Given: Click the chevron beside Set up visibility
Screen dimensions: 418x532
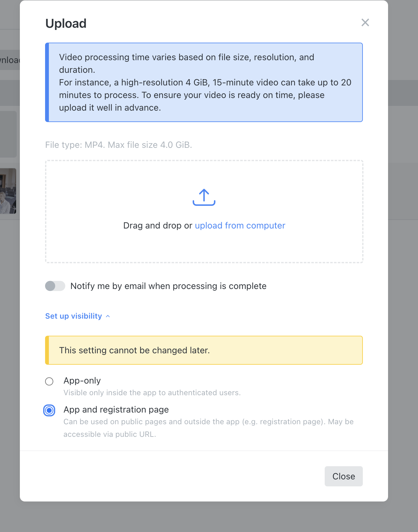Looking at the screenshot, I should [108, 316].
